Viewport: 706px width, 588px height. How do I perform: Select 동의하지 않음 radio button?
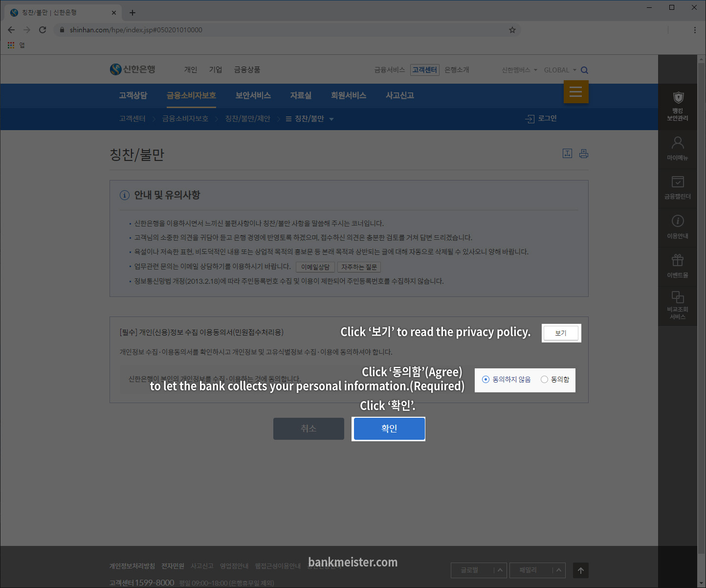[x=485, y=379]
